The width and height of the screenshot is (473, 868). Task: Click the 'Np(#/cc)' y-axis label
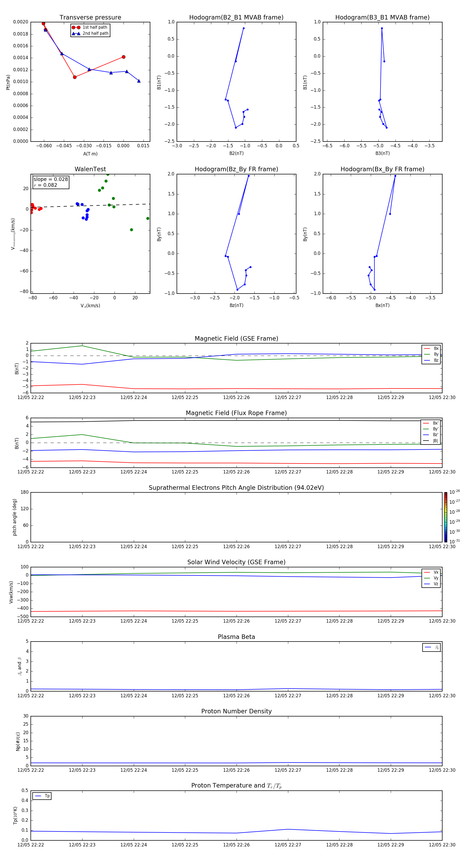18,741
